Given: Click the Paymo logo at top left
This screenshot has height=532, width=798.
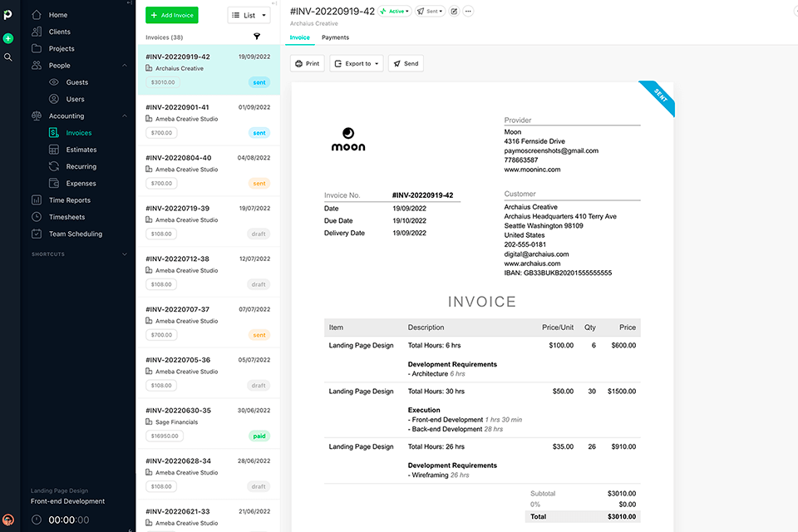Looking at the screenshot, I should point(8,15).
